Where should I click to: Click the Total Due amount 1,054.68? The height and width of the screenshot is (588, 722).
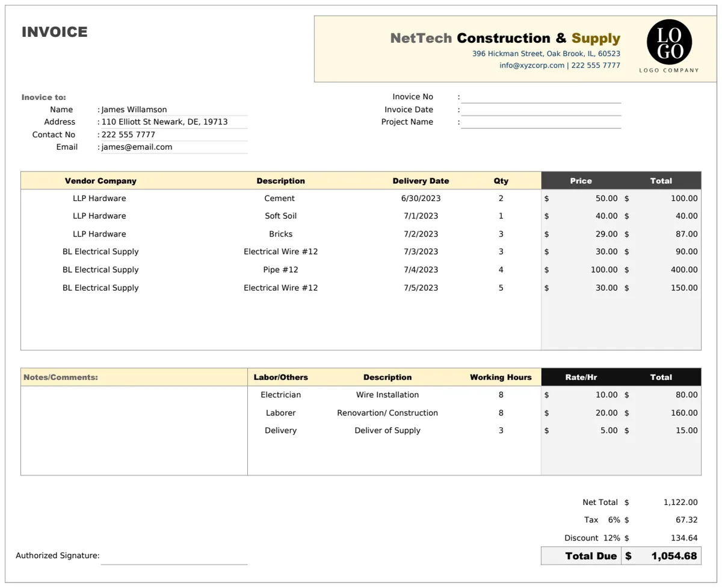[x=674, y=556]
